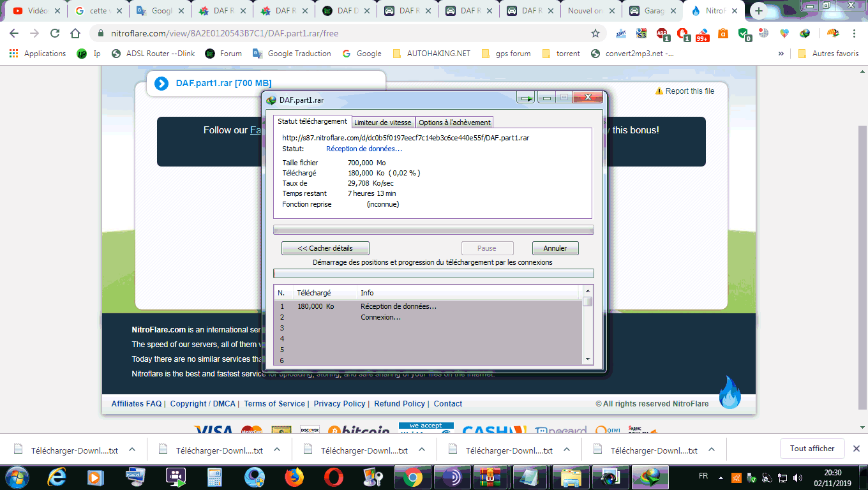Open WinRAR from the taskbar
Viewport: 868px width, 490px height.
491,477
